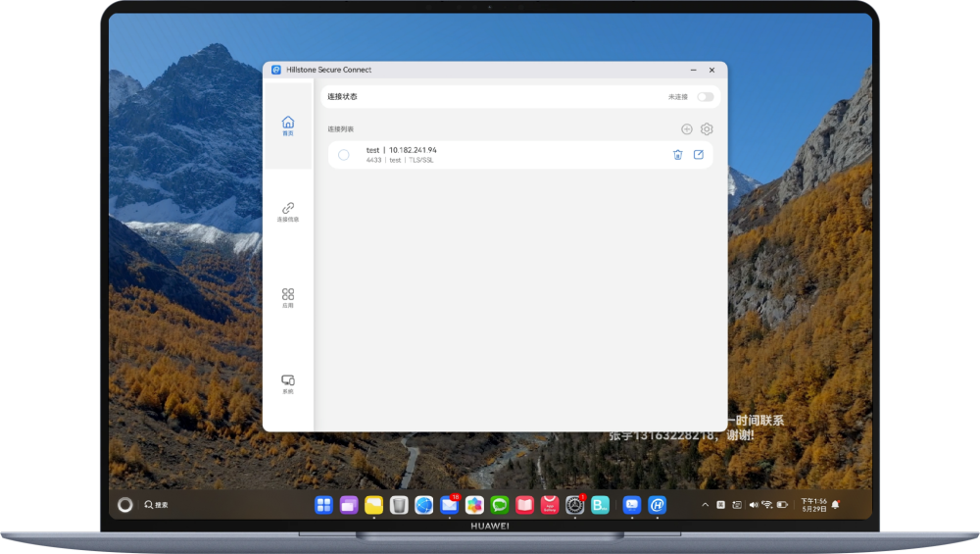Open 连接信息 connection info tab
980x554 pixels.
click(x=288, y=212)
